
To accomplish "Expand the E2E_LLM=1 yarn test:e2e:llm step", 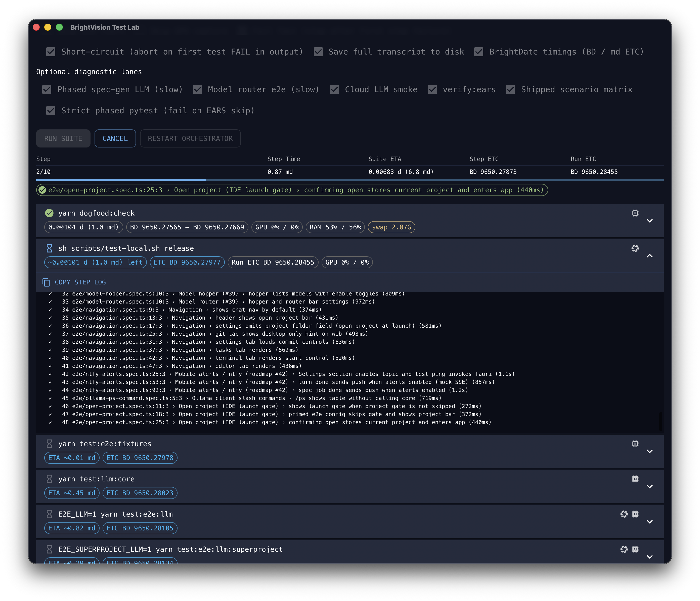I will 649,521.
